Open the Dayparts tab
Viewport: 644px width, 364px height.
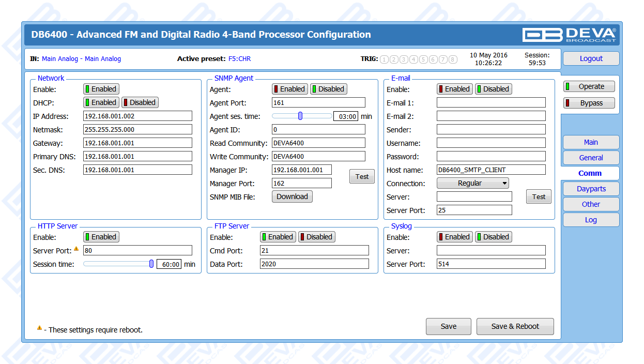(x=591, y=189)
